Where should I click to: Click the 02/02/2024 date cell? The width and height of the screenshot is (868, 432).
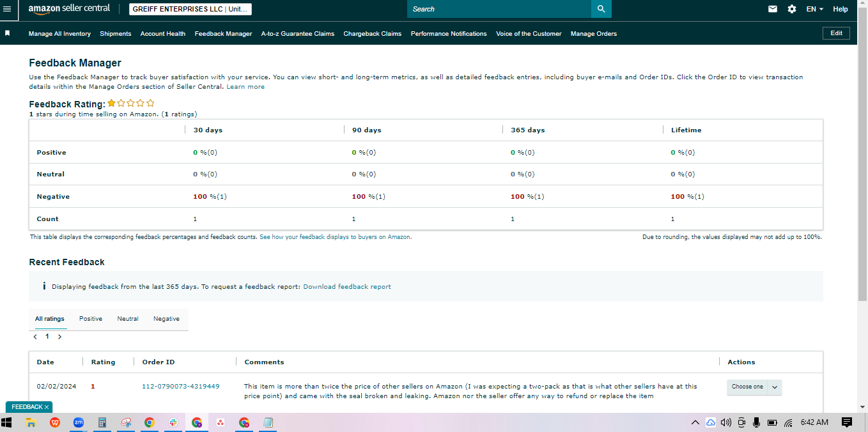point(56,386)
